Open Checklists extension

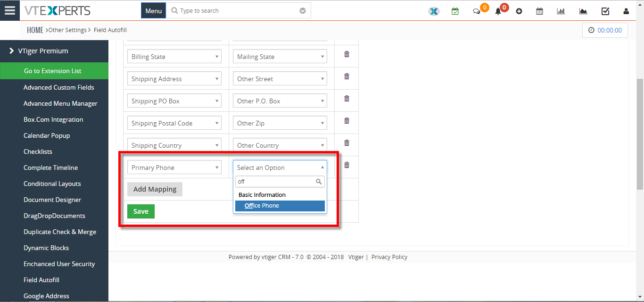click(38, 151)
